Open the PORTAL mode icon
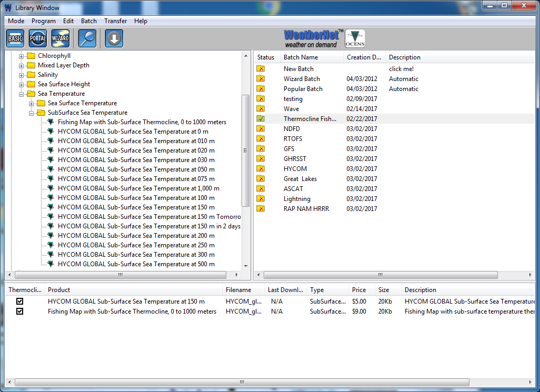Image resolution: width=540 pixels, height=392 pixels. click(x=38, y=38)
